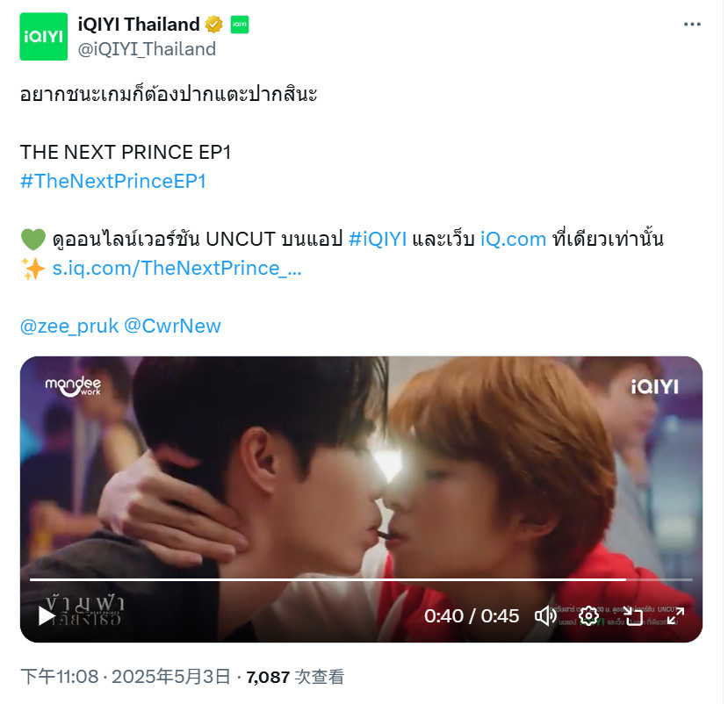
Task: Click the tweet timestamp 下午11:08
Action: pos(60,677)
